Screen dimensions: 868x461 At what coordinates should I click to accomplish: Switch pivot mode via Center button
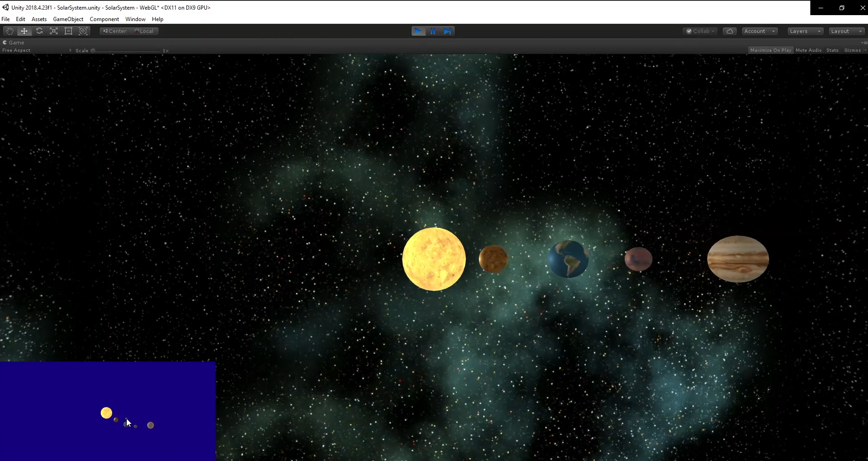coord(114,31)
